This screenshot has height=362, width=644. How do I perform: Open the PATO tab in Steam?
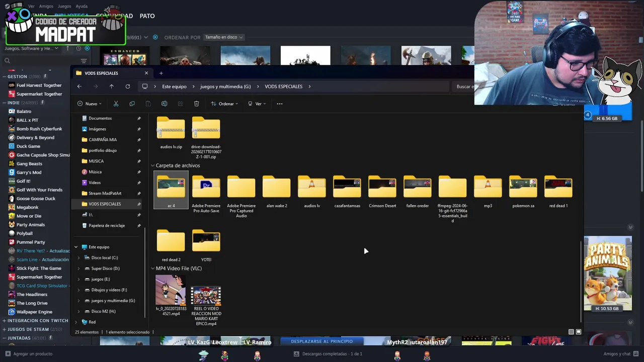pyautogui.click(x=147, y=16)
